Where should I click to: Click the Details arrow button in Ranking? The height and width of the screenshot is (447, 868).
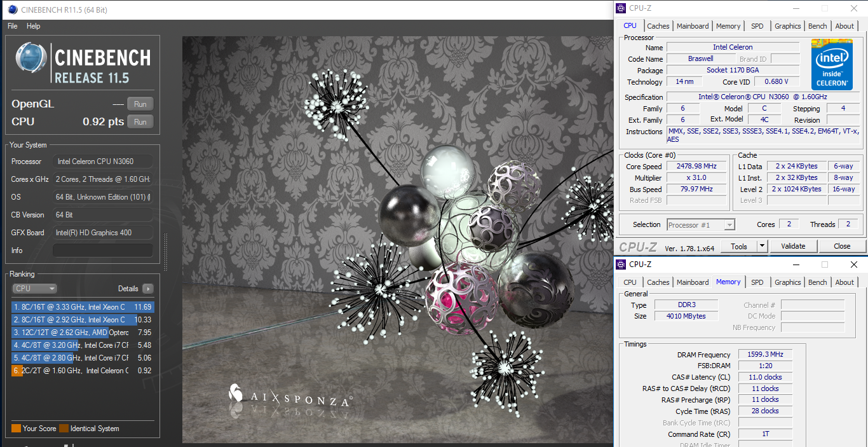pos(148,289)
